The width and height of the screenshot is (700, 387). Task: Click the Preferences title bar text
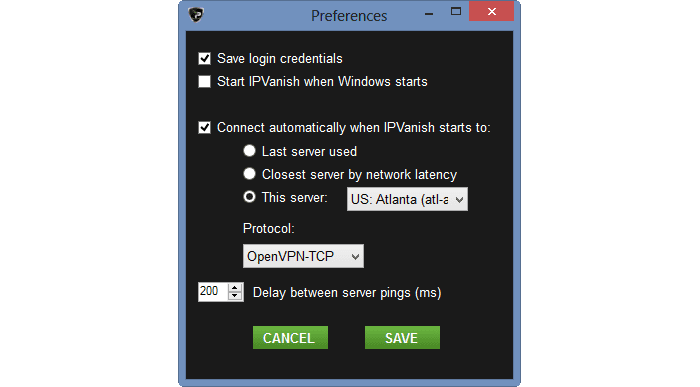click(x=349, y=16)
